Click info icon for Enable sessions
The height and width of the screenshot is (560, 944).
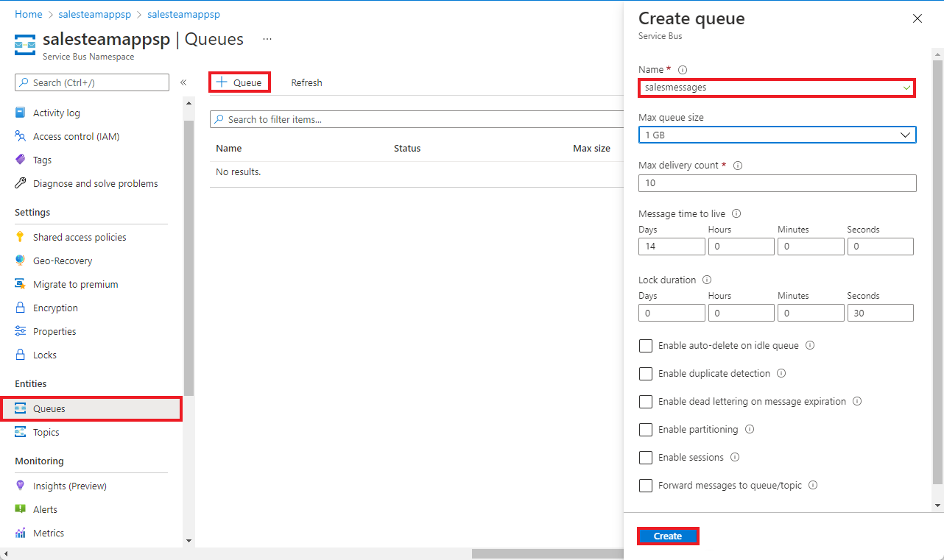735,457
